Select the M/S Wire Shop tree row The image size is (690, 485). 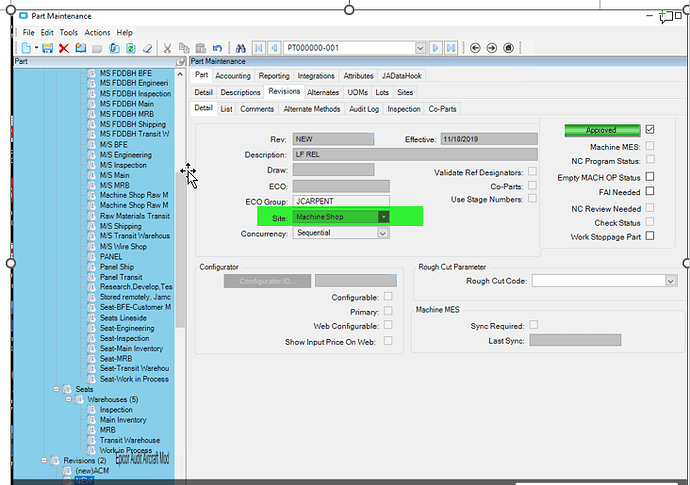coord(123,246)
